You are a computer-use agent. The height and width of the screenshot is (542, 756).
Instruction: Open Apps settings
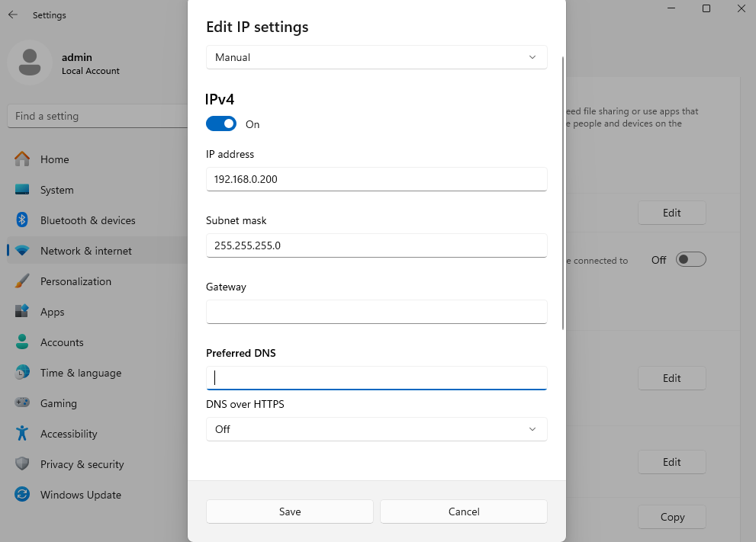[98, 312]
